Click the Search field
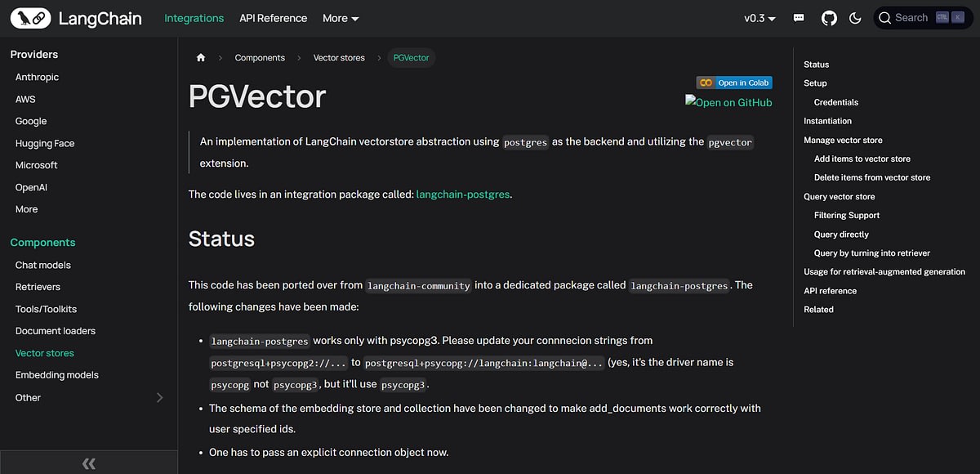The width and height of the screenshot is (980, 474). [921, 18]
